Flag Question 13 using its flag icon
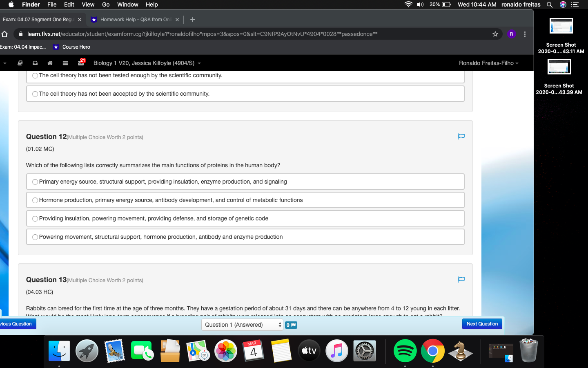This screenshot has width=588, height=368. point(461,280)
